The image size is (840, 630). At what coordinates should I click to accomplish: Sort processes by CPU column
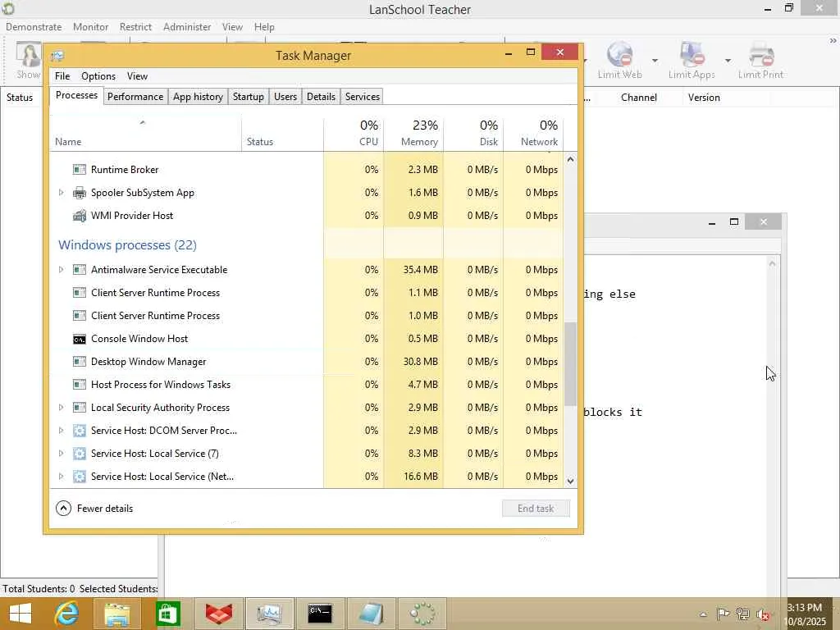pyautogui.click(x=354, y=134)
